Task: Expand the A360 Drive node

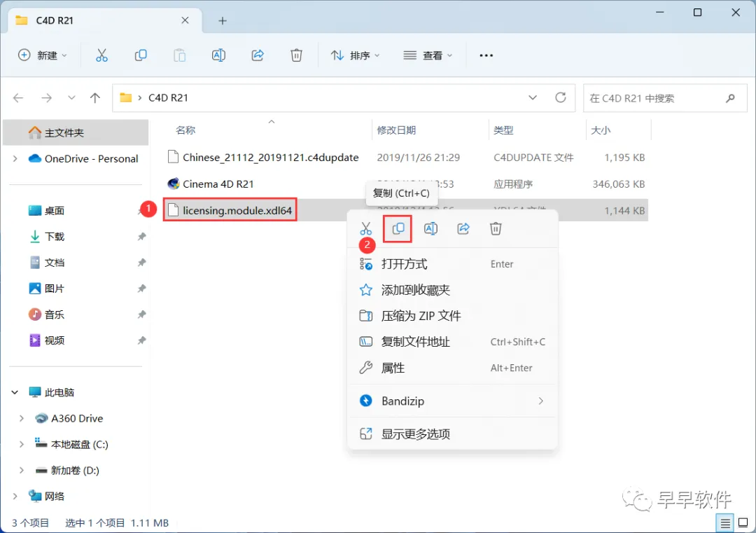Action: click(22, 419)
